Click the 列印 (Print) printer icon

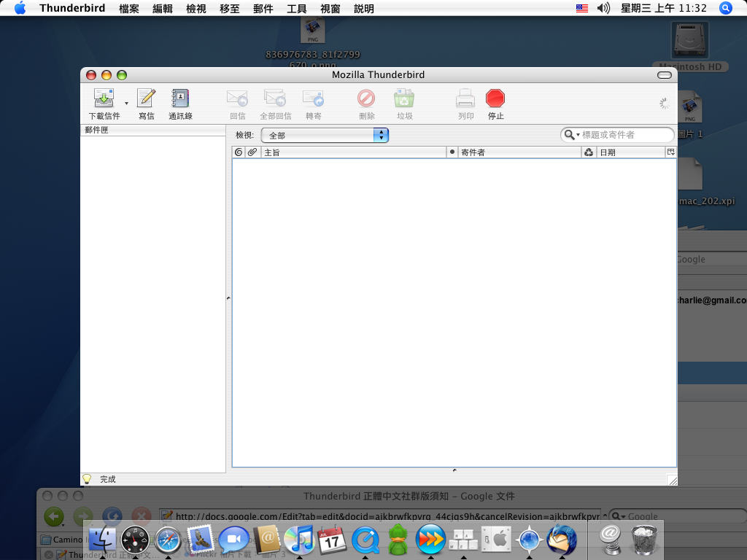click(x=465, y=98)
